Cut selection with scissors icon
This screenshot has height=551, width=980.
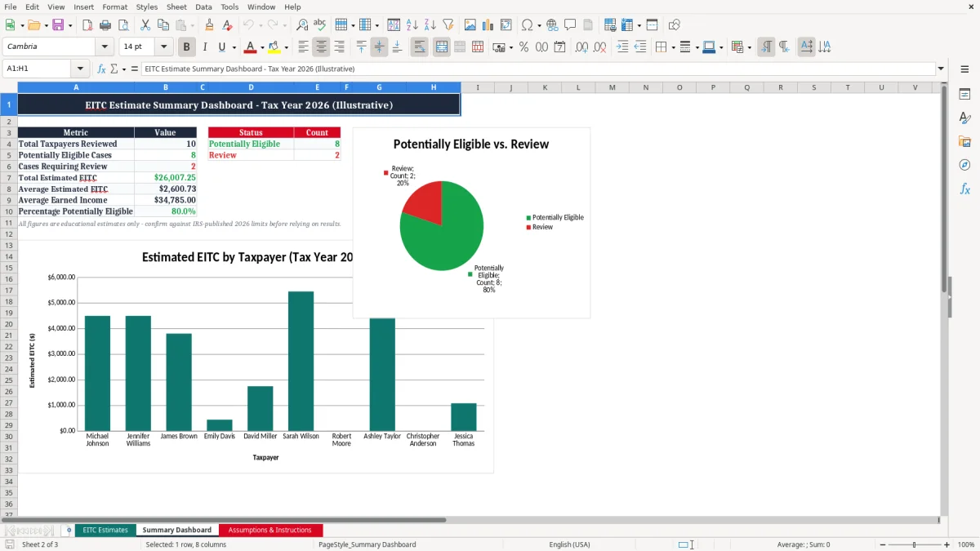145,25
